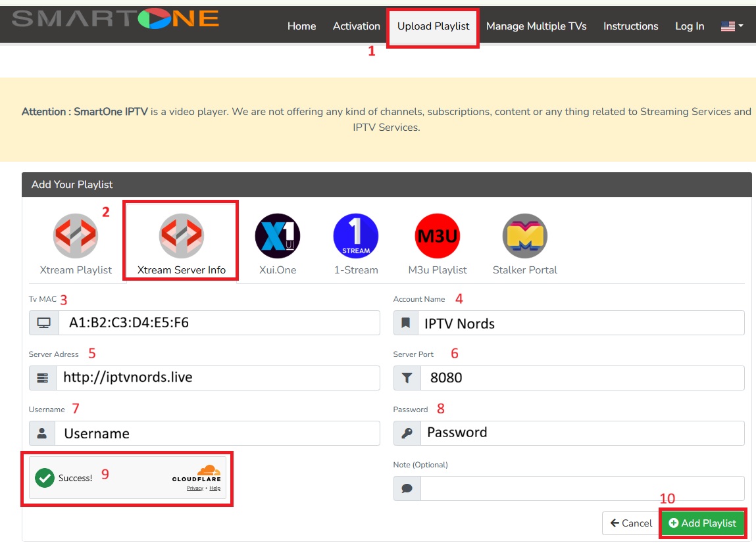This screenshot has height=543, width=756.
Task: Choose the 1-Stream playlist type icon
Action: [356, 235]
